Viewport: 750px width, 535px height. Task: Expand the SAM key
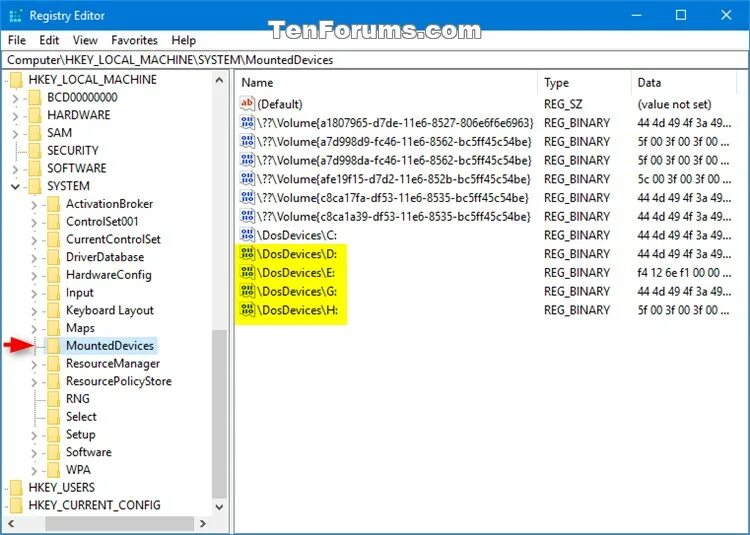pos(15,133)
